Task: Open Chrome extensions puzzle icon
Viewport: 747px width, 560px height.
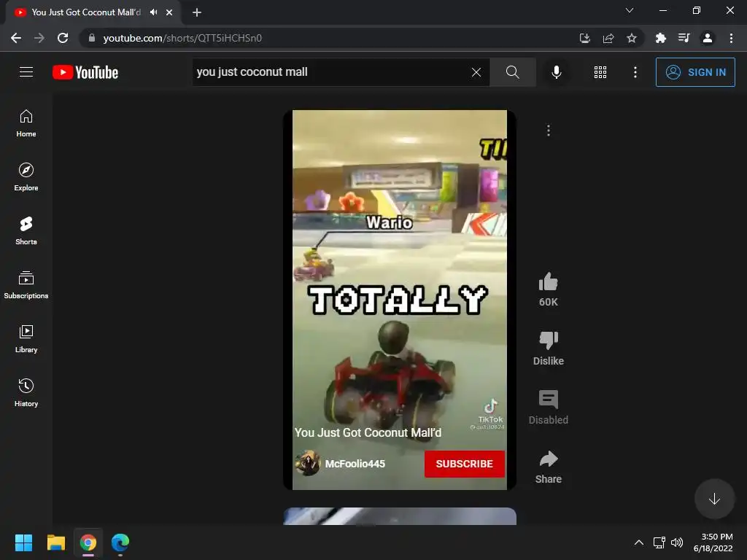Action: [660, 38]
